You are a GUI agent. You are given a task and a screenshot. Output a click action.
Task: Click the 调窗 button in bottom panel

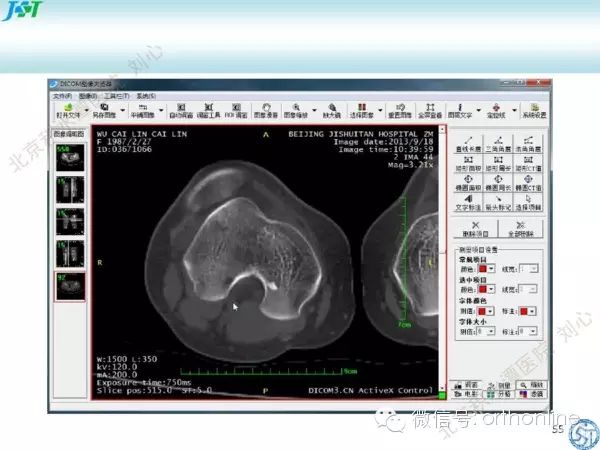[466, 384]
